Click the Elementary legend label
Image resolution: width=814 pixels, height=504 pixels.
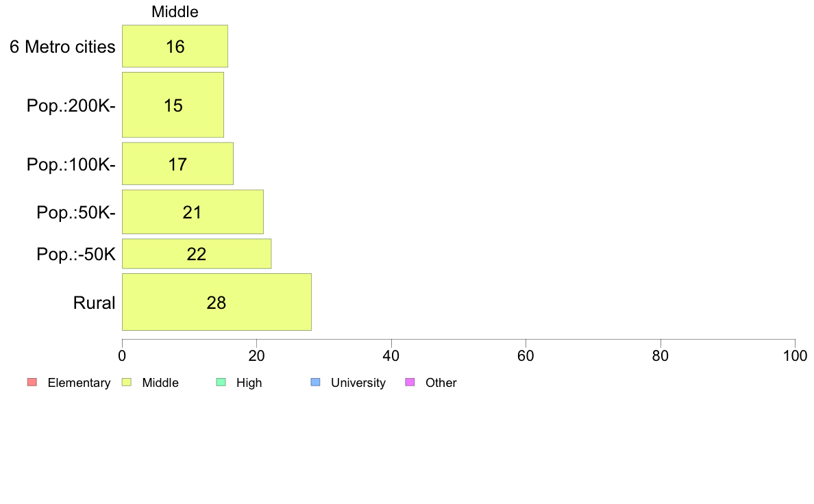click(79, 383)
